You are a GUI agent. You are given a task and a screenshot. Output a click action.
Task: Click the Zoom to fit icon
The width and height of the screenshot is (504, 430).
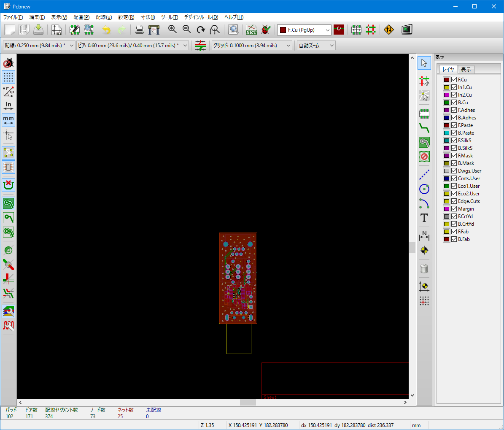pyautogui.click(x=215, y=30)
